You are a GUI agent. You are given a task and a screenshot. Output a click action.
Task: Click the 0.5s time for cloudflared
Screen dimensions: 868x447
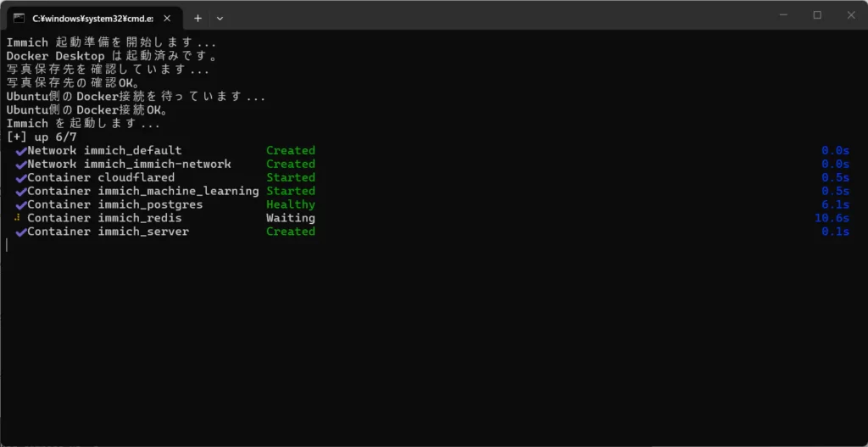pos(835,177)
